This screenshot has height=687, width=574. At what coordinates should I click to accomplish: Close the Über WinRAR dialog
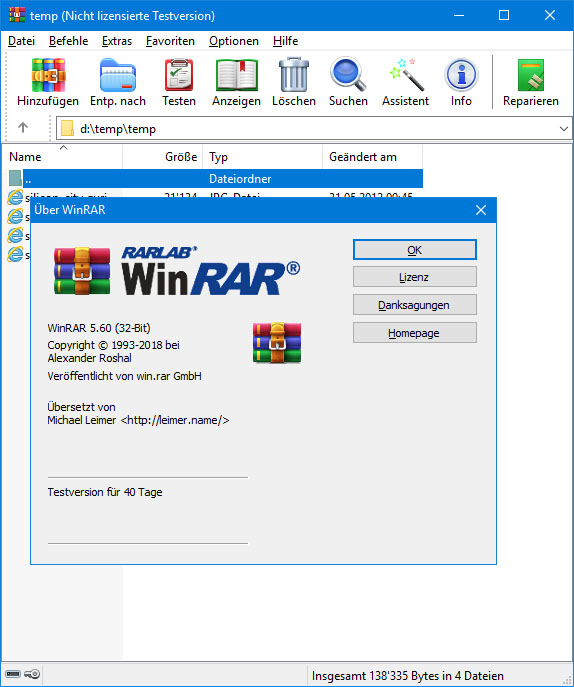481,210
